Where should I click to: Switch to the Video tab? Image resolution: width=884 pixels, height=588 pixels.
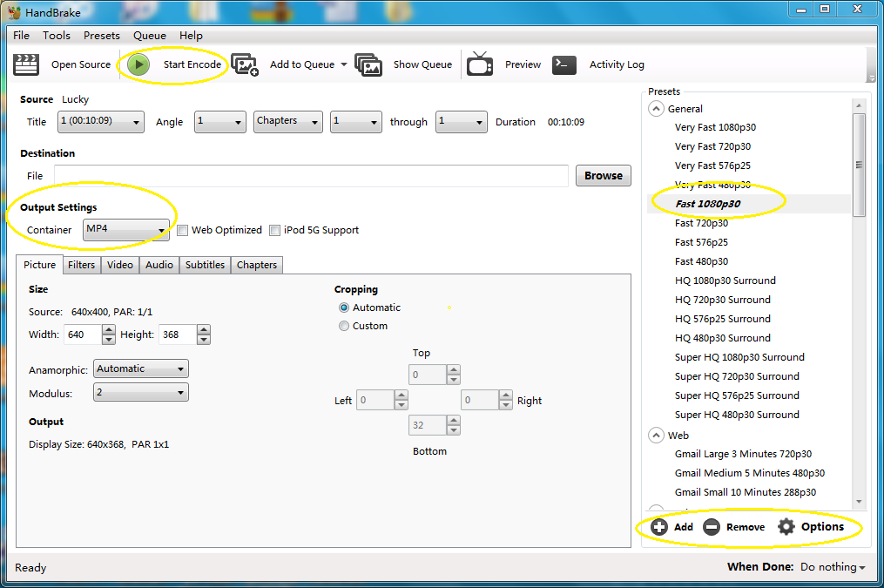pyautogui.click(x=120, y=265)
